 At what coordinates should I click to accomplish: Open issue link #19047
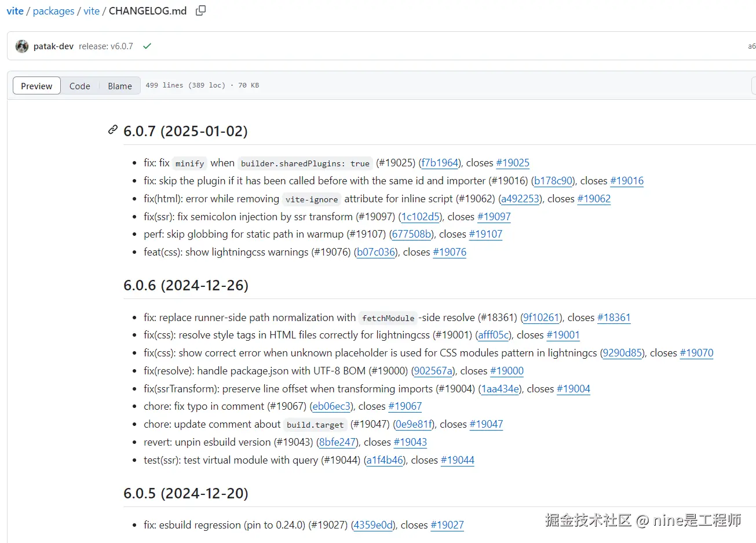click(486, 424)
